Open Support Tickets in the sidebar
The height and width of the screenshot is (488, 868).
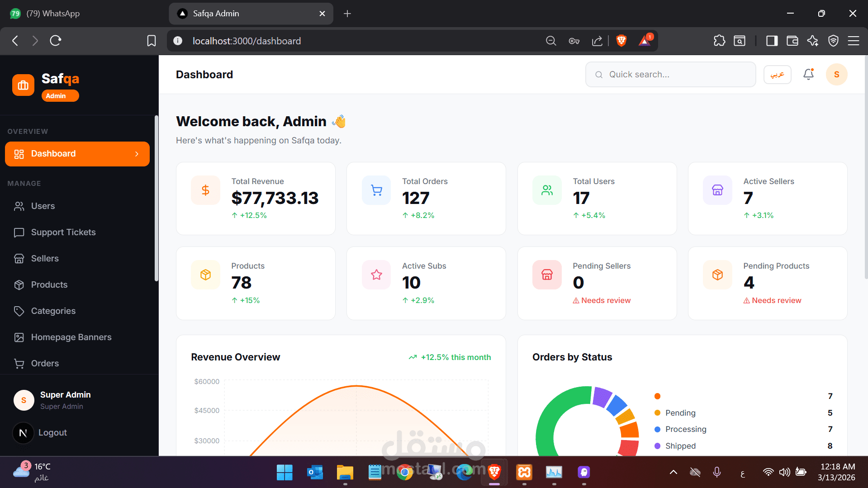point(77,232)
